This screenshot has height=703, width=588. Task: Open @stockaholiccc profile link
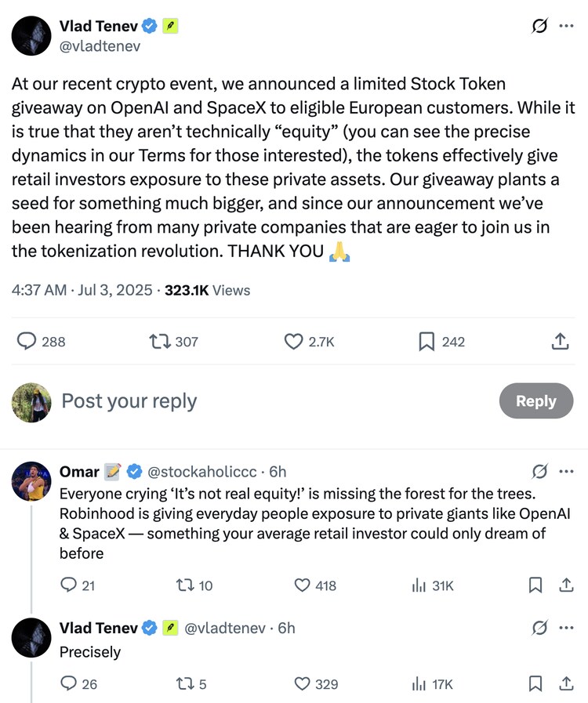[x=202, y=471]
